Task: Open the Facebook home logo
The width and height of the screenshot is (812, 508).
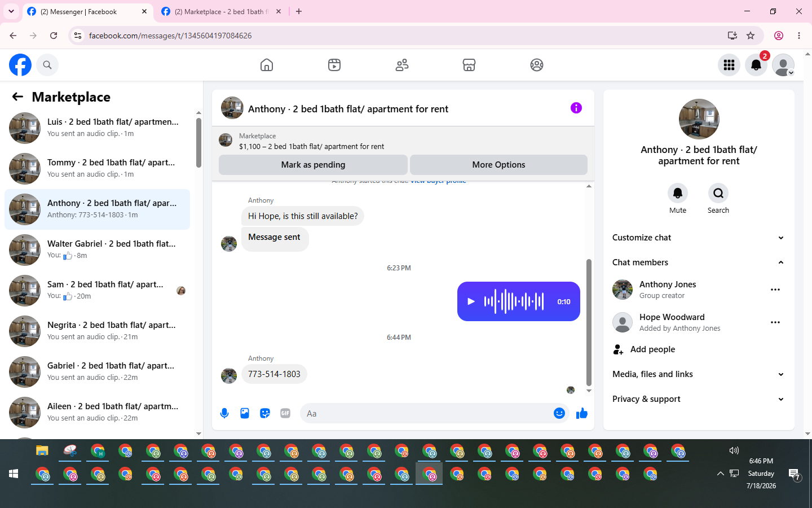Action: [20, 65]
